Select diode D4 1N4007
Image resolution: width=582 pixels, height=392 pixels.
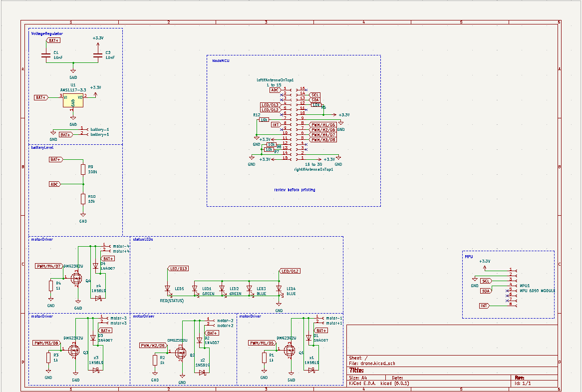click(x=95, y=267)
